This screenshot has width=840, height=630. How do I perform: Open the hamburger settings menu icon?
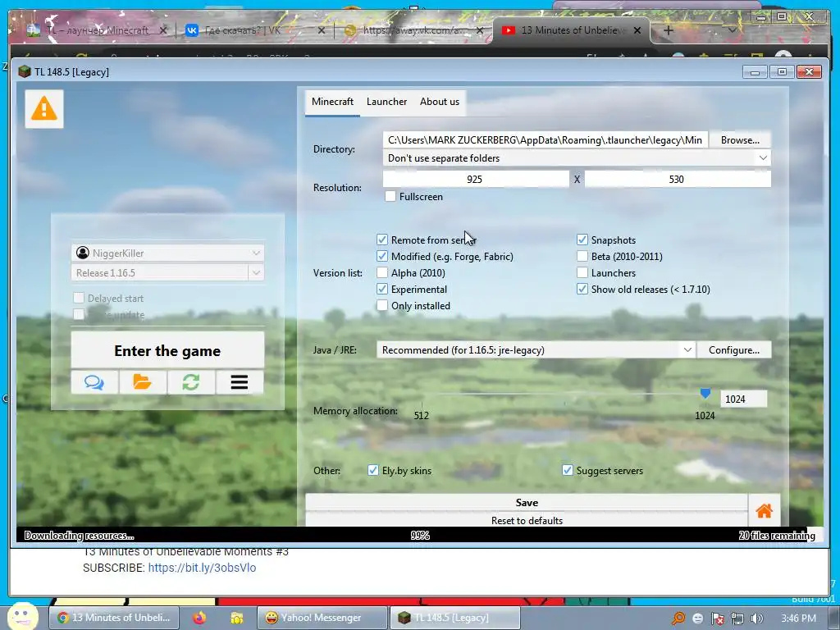[240, 382]
